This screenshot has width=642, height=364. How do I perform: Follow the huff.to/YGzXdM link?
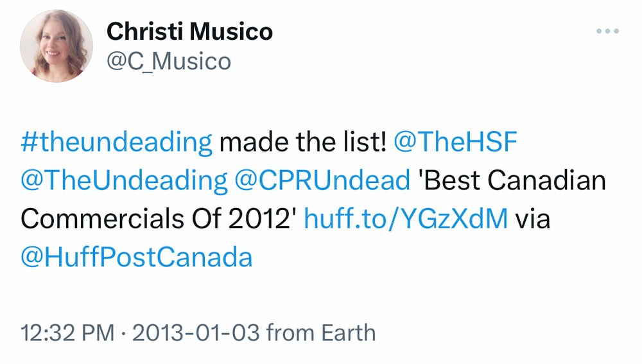(x=405, y=219)
